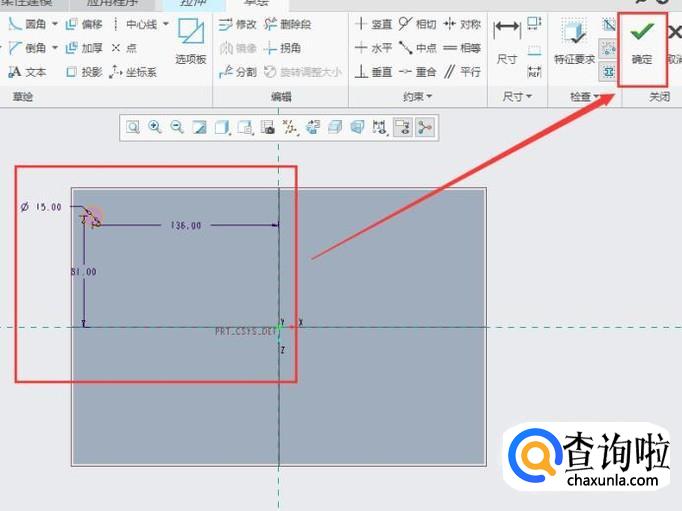Viewport: 682px width, 511px height.
Task: Click the 尺寸 (dimension) tool button
Action: click(507, 41)
